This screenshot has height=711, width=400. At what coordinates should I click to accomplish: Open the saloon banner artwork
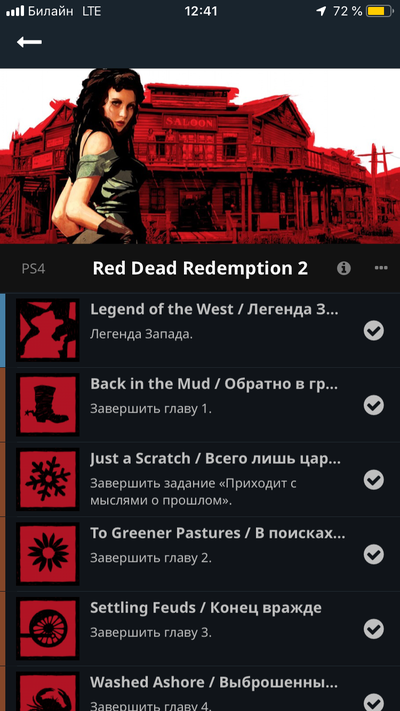pos(200,156)
